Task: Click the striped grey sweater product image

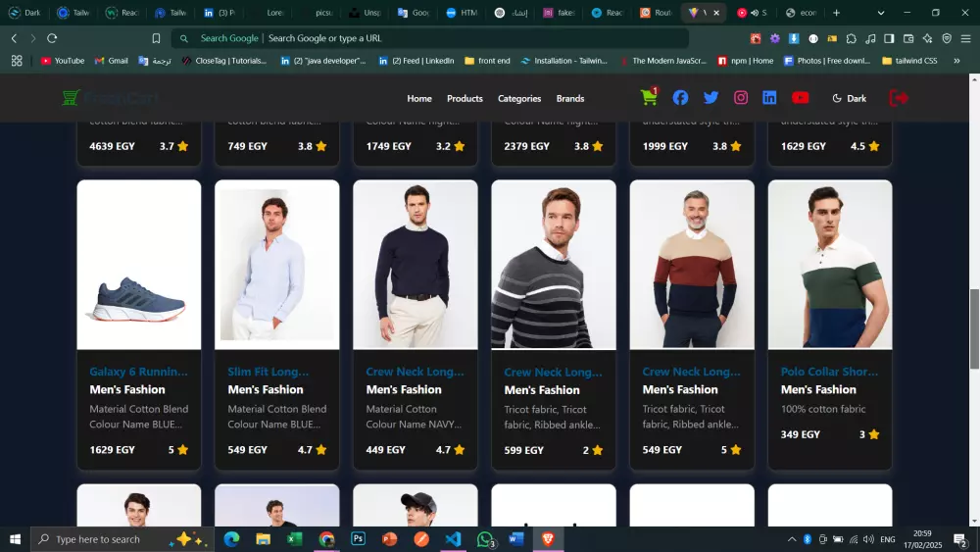Action: tap(553, 265)
